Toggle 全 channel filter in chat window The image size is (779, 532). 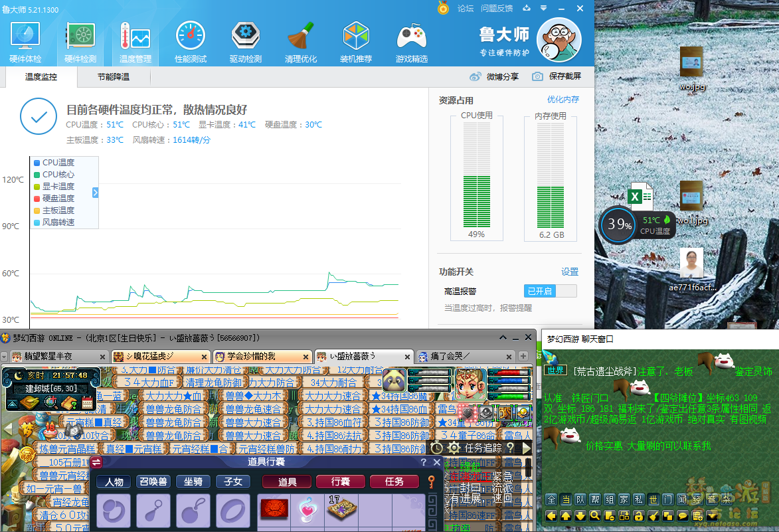[x=551, y=499]
